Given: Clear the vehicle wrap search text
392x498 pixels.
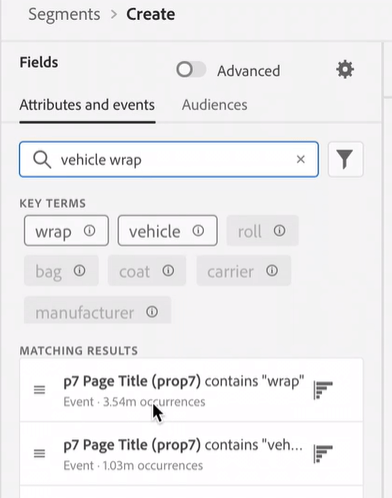Looking at the screenshot, I should point(301,159).
